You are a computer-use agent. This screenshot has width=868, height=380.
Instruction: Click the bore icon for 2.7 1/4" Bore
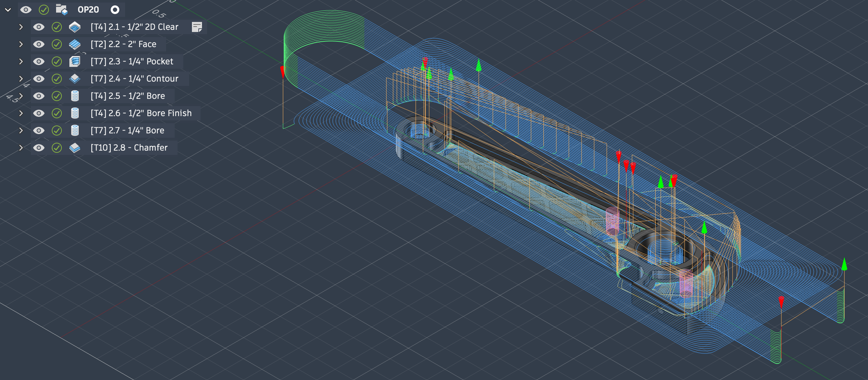coord(75,131)
